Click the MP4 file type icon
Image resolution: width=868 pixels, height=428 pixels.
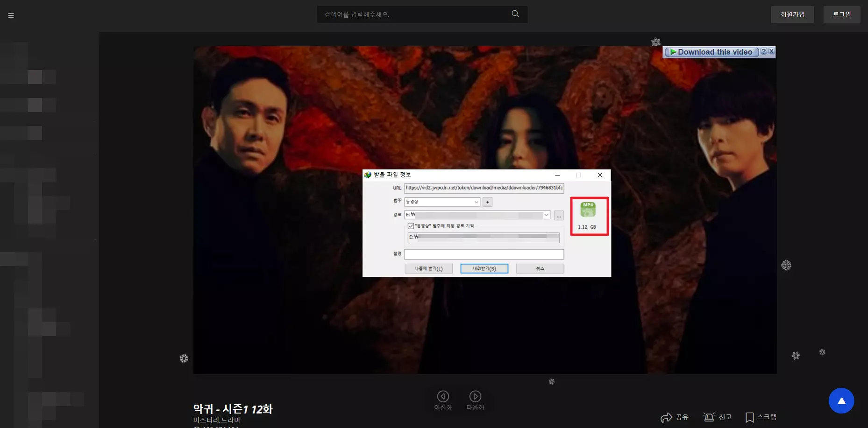588,210
